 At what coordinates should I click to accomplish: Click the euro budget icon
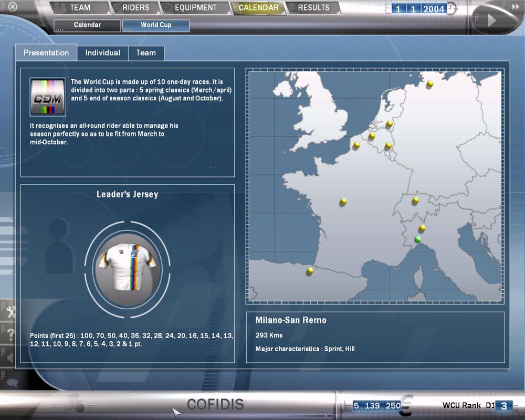tap(407, 405)
